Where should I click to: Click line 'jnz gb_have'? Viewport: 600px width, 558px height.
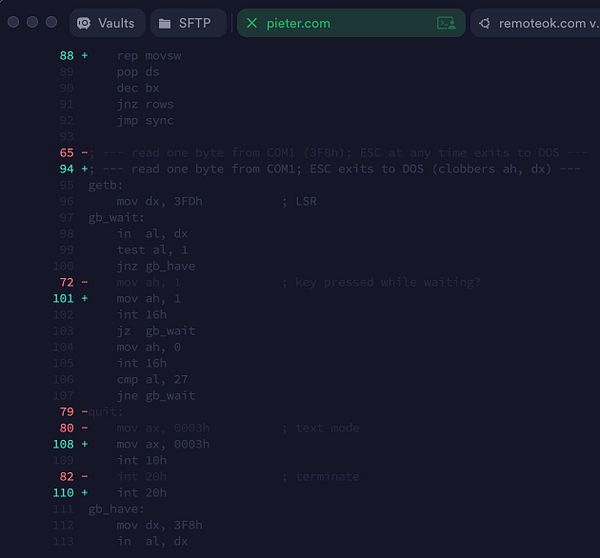[x=156, y=266]
